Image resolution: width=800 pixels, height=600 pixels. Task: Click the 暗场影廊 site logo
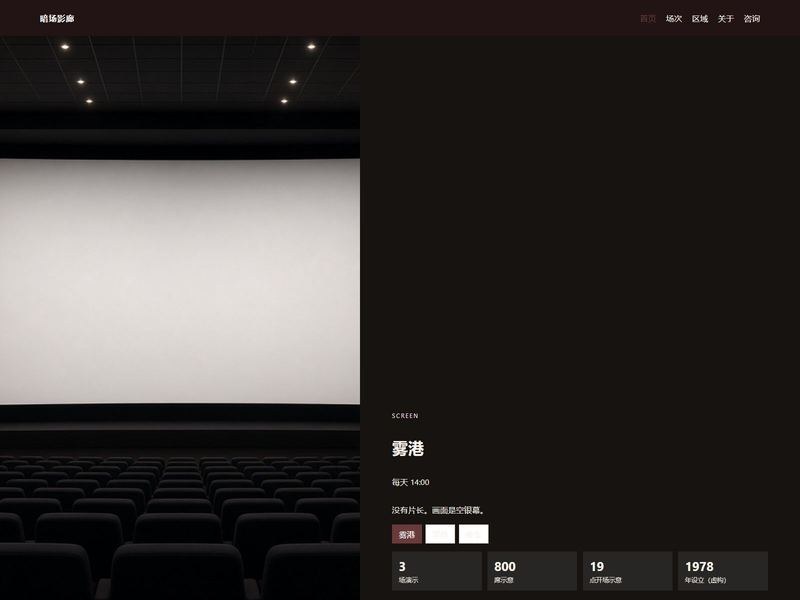point(57,19)
